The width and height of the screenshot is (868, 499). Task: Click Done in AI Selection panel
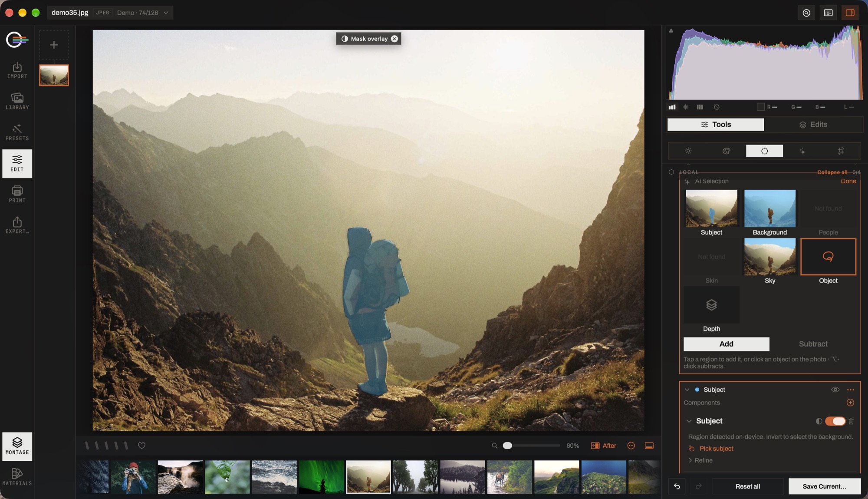(848, 181)
